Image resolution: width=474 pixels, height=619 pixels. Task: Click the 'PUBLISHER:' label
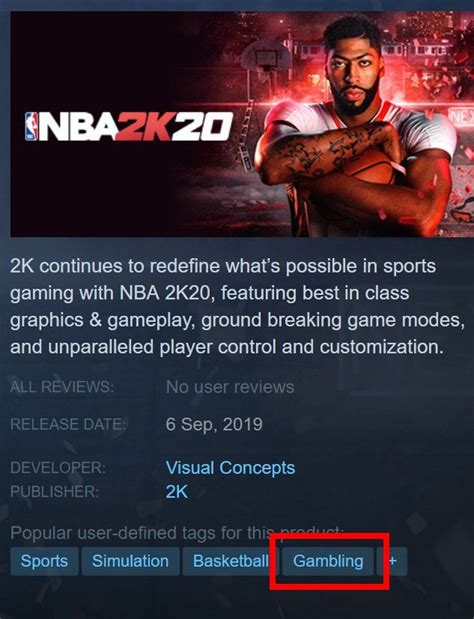(54, 492)
